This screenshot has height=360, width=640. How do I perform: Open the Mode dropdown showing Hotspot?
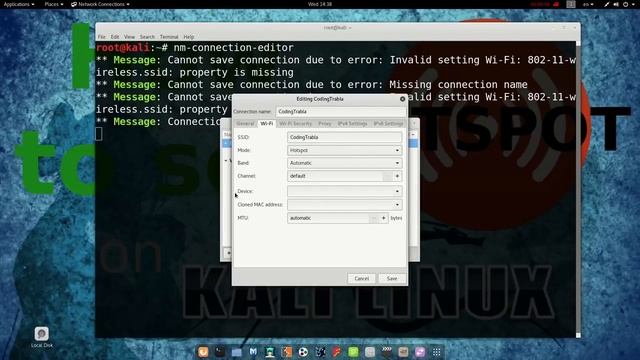[x=344, y=150]
